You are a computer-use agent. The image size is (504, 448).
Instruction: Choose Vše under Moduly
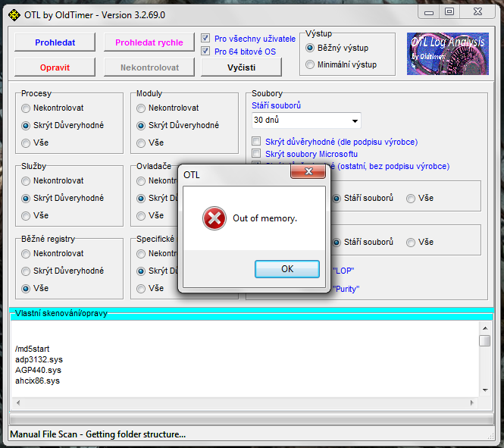tap(142, 143)
